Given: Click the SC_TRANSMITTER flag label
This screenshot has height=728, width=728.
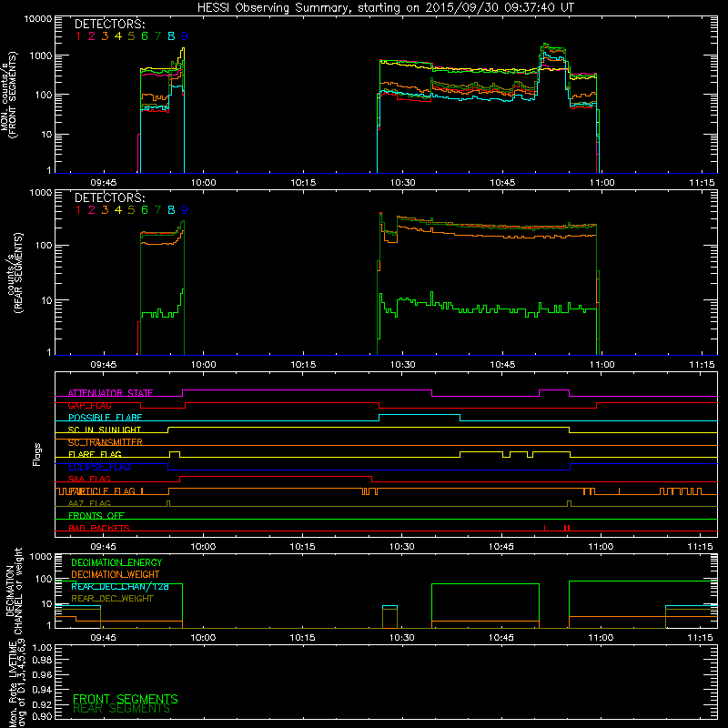Looking at the screenshot, I should tap(106, 442).
